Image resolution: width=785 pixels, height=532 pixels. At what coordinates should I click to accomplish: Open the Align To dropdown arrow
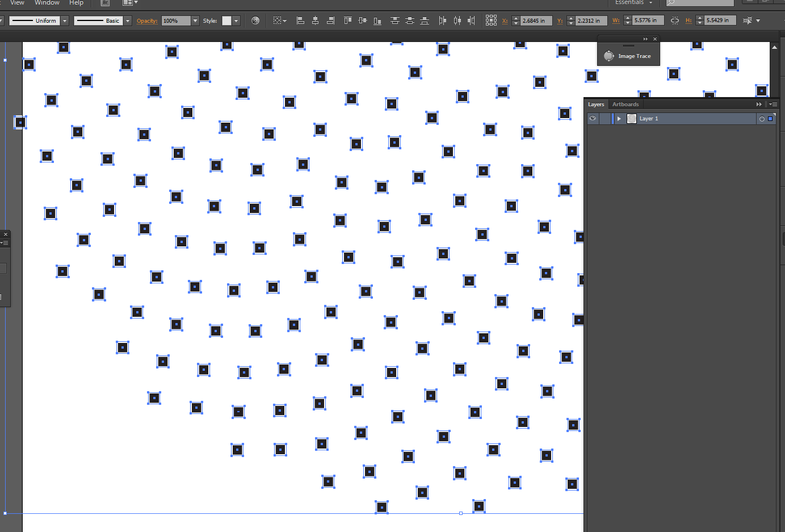coord(284,21)
